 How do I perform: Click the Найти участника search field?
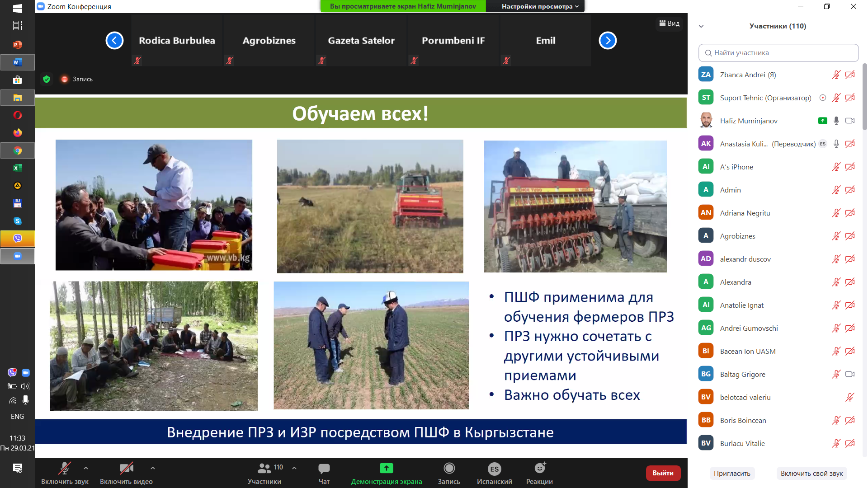coord(778,53)
